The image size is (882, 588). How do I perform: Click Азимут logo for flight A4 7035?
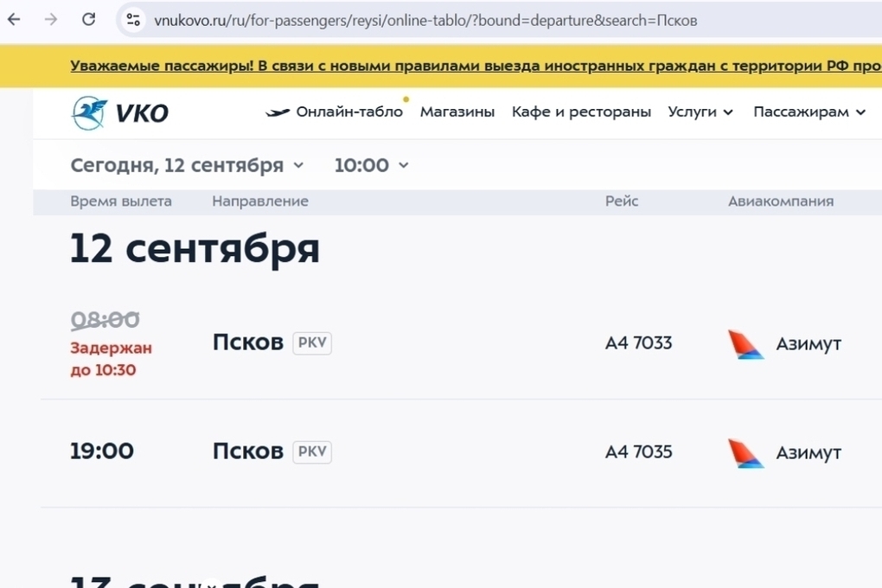click(745, 452)
